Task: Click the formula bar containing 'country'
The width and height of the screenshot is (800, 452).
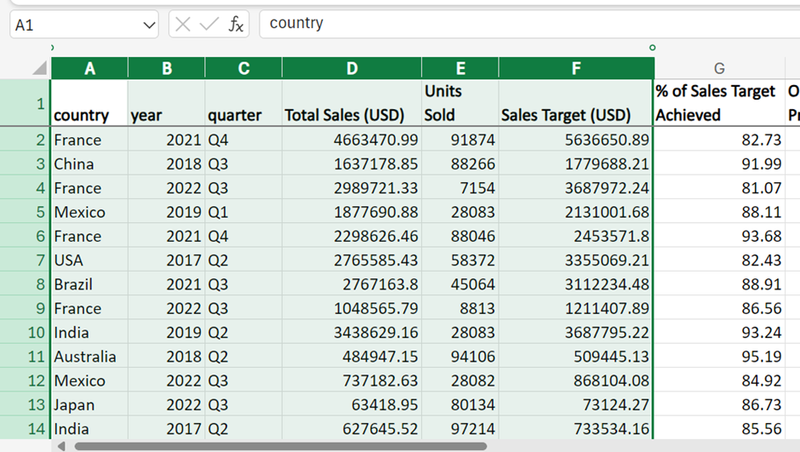Action: 520,23
